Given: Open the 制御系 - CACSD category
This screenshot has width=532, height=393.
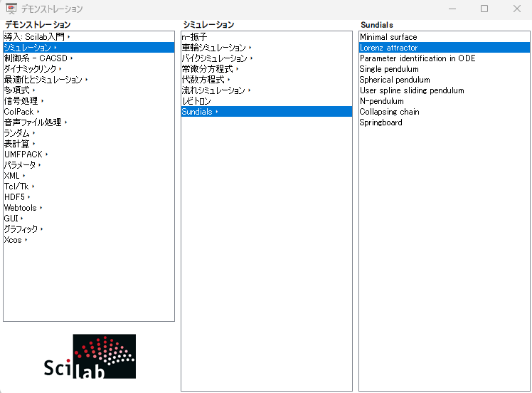Looking at the screenshot, I should coord(89,58).
